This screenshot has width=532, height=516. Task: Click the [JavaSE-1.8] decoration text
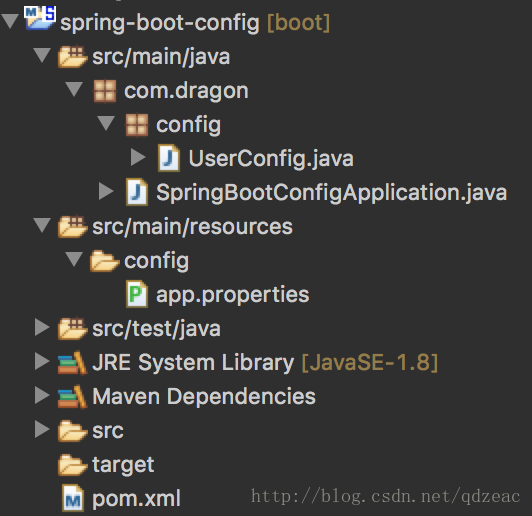(x=370, y=363)
